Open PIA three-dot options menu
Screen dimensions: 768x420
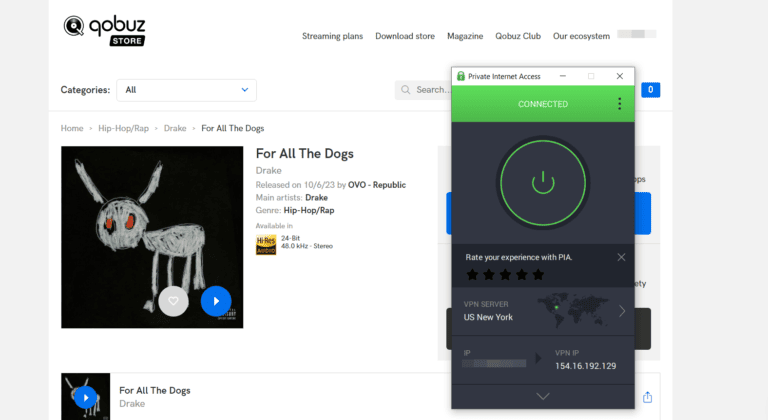[x=620, y=104]
